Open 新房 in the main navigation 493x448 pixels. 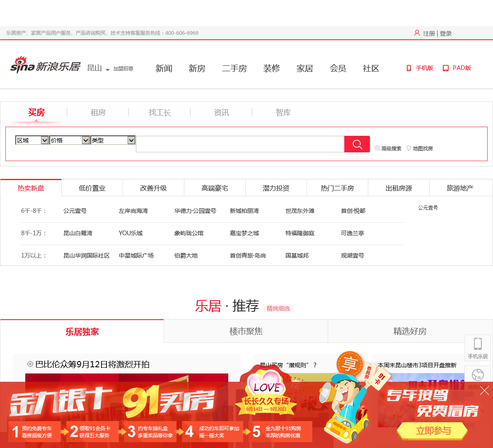(x=197, y=68)
